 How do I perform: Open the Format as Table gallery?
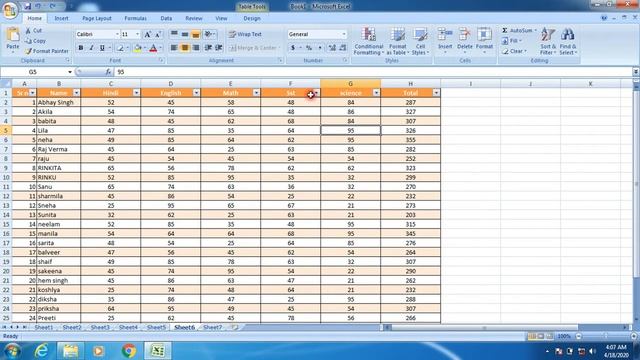click(397, 41)
